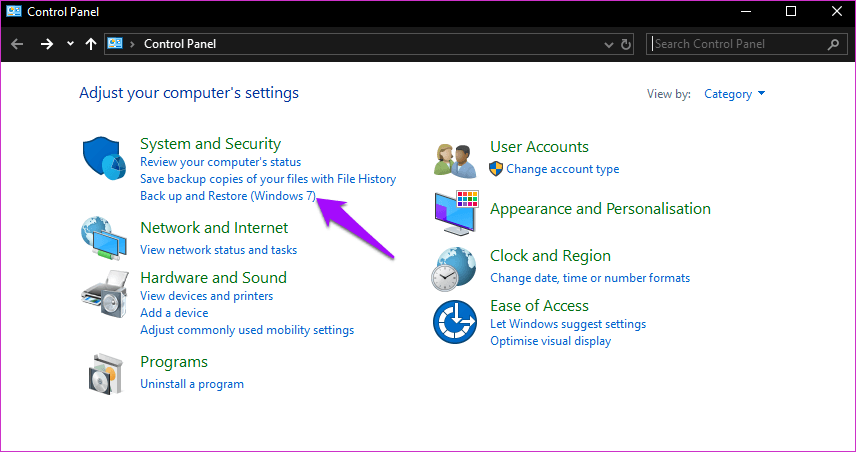Click the User Accounts people icon
Image resolution: width=856 pixels, height=452 pixels.
point(455,159)
